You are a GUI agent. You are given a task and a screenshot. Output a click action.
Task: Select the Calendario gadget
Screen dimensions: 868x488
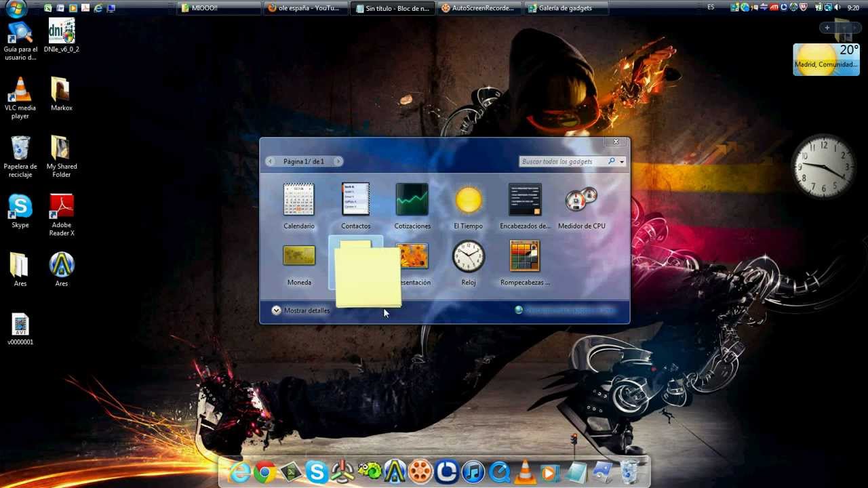(x=299, y=206)
